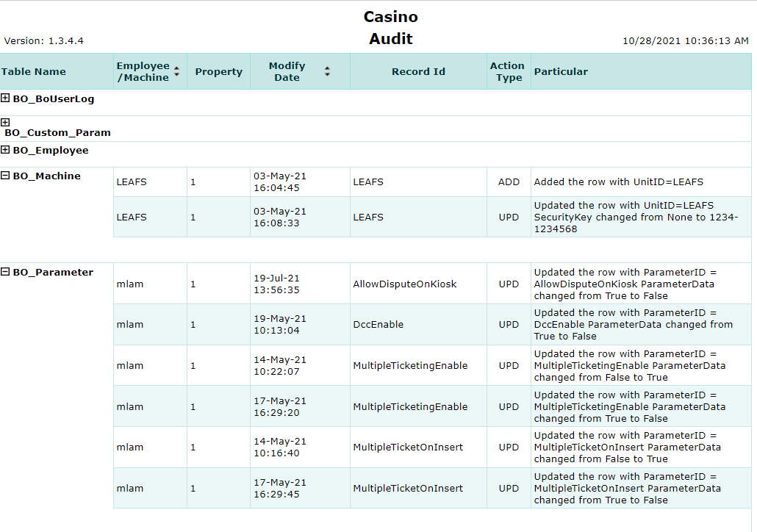Click MultipleTicketingEnable record dated 17-May-21 16:29:20
Image resolution: width=757 pixels, height=532 pixels.
(410, 406)
